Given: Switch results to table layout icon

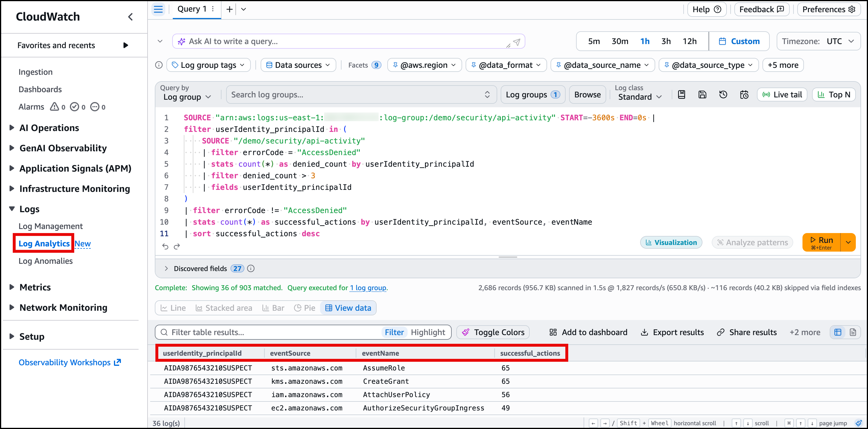Looking at the screenshot, I should [838, 332].
